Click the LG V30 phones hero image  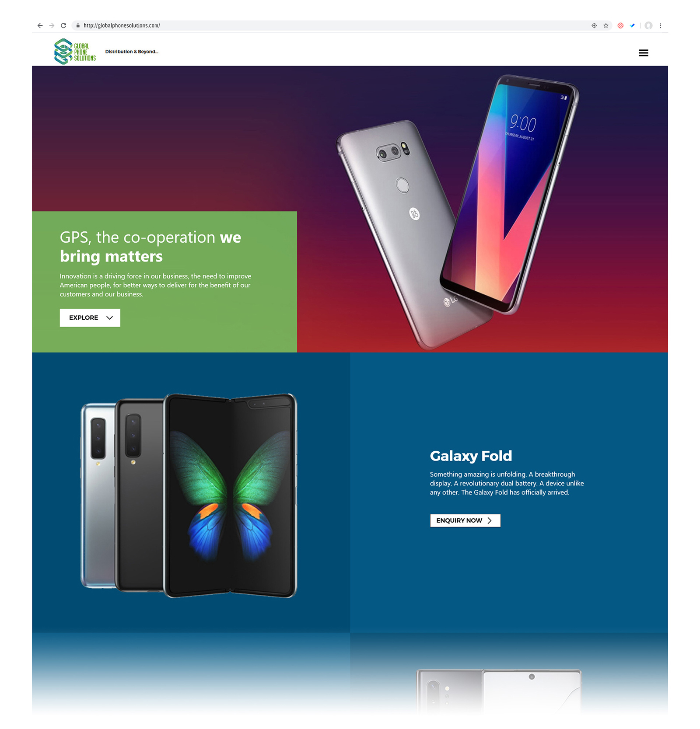(x=457, y=212)
